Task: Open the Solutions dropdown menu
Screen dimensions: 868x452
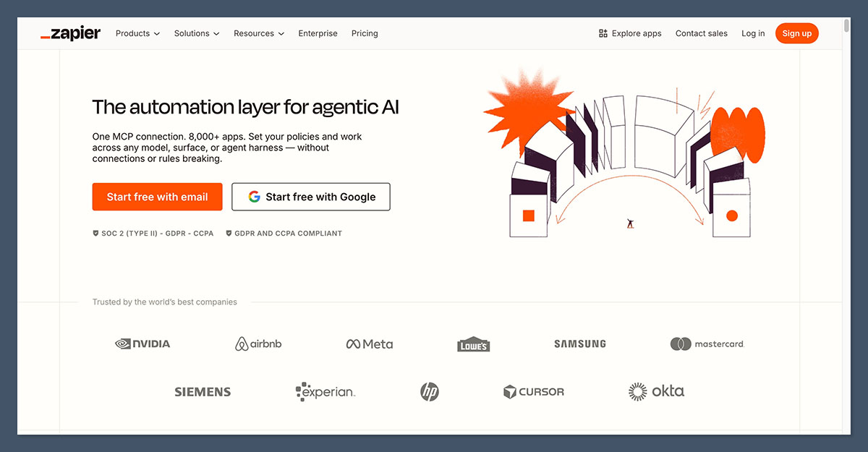Action: 196,33
